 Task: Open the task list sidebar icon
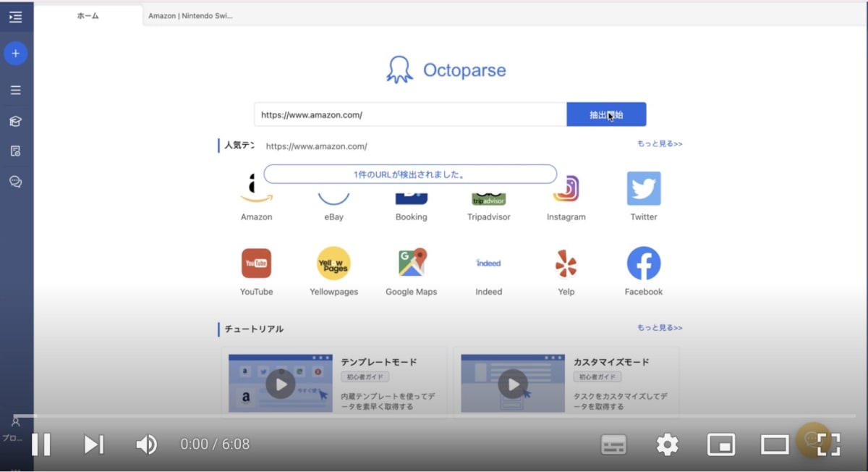(16, 90)
